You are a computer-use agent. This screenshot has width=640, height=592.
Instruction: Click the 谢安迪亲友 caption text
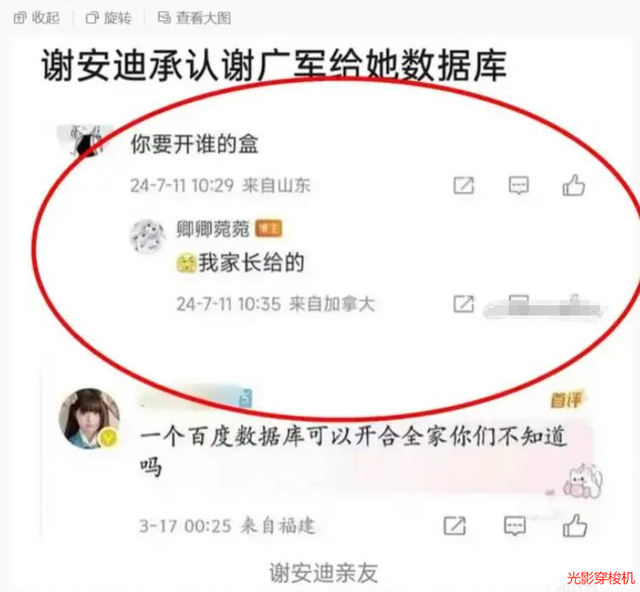point(324,573)
